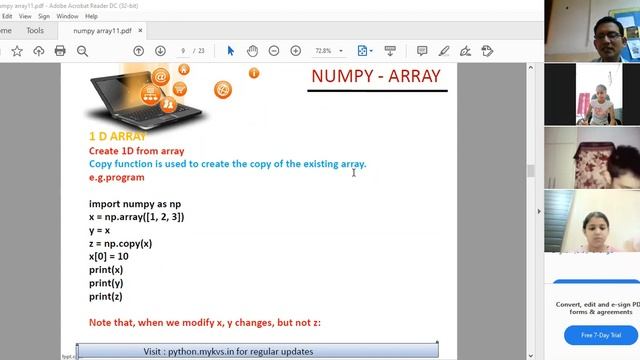
Task: Select the third participant video
Action: pyautogui.click(x=592, y=157)
